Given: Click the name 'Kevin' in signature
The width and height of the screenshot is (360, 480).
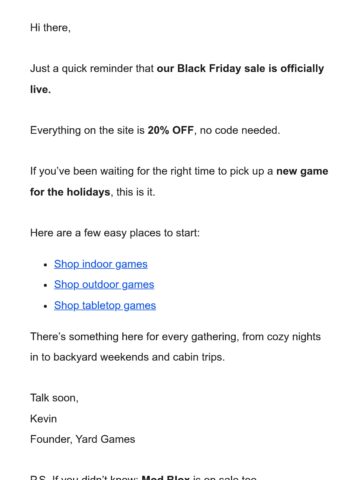Looking at the screenshot, I should (x=43, y=418).
